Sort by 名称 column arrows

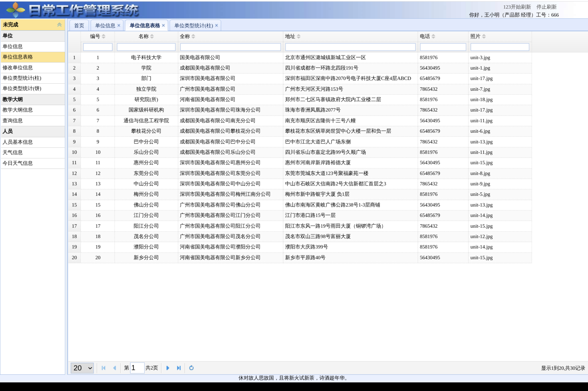click(152, 36)
